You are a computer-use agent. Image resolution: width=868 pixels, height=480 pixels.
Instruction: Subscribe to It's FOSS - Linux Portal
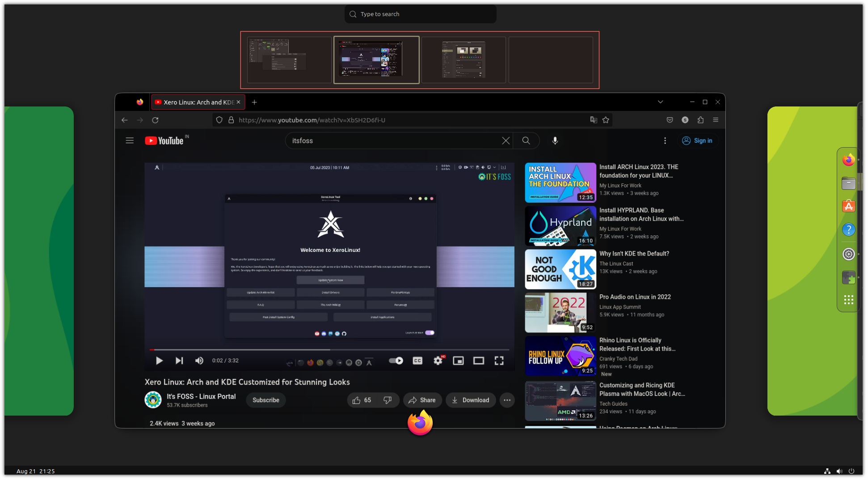click(265, 400)
